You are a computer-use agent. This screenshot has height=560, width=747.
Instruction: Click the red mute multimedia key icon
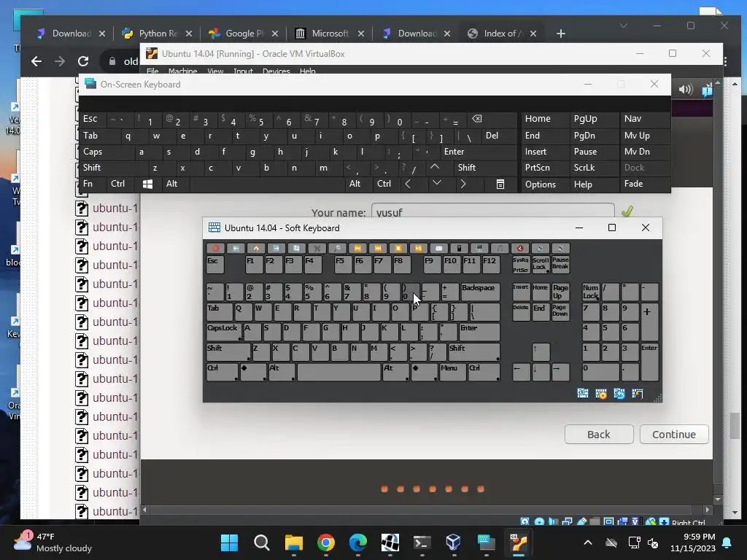coord(519,248)
